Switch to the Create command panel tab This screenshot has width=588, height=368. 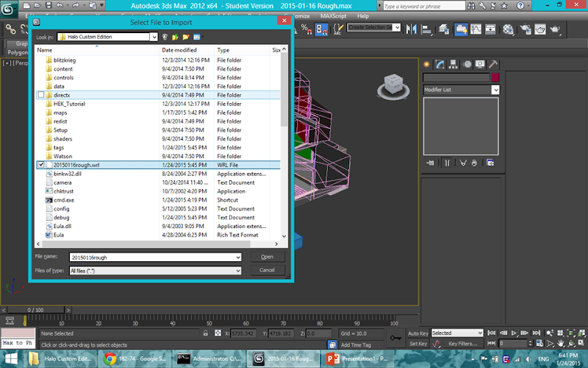[x=426, y=65]
